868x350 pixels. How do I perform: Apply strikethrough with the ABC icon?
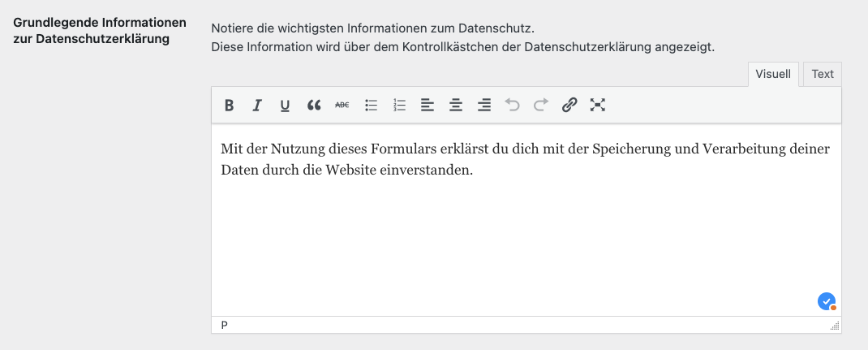pyautogui.click(x=342, y=105)
